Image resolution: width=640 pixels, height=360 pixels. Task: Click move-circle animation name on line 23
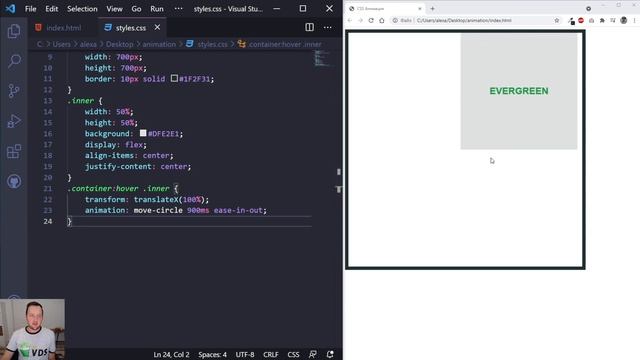click(158, 210)
